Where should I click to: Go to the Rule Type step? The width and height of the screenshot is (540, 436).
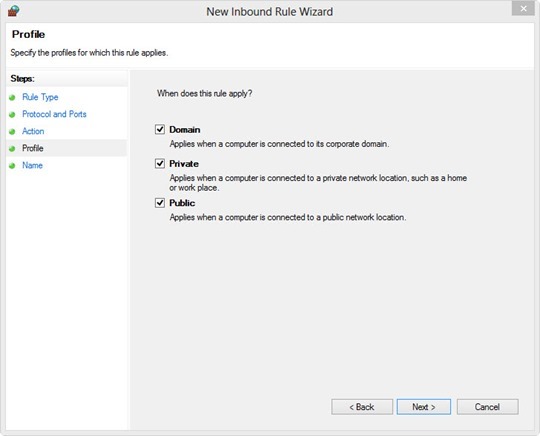[x=40, y=97]
